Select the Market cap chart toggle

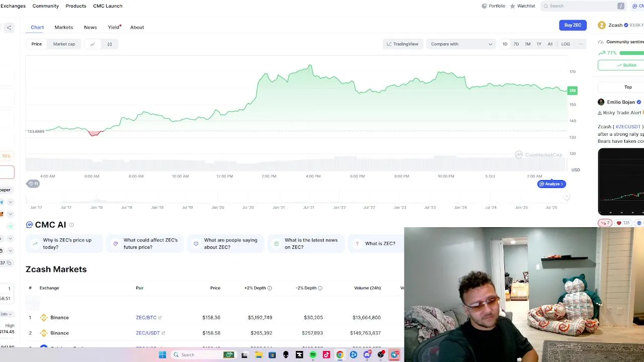pyautogui.click(x=64, y=44)
